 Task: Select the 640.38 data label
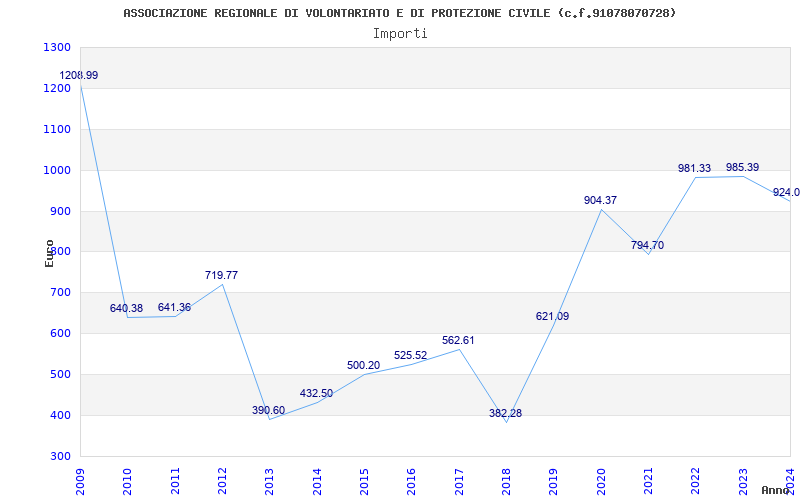pos(127,308)
